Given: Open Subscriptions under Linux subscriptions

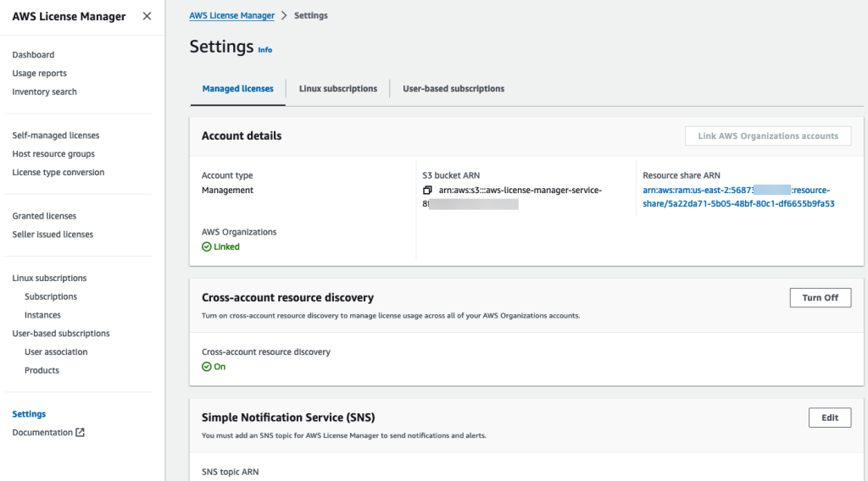Looking at the screenshot, I should pos(50,296).
